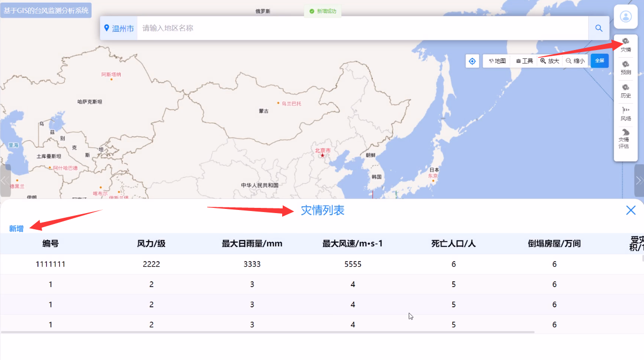Click the search magnifier icon
Screen dimensions: 644x360
[x=599, y=28]
